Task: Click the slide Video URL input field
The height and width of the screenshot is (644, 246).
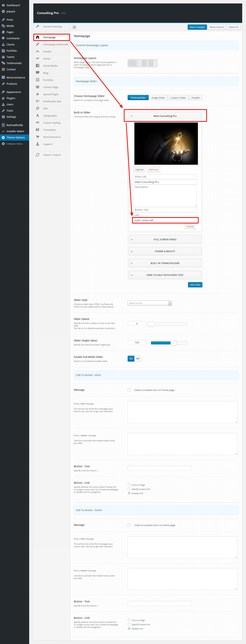Action: pyautogui.click(x=165, y=177)
